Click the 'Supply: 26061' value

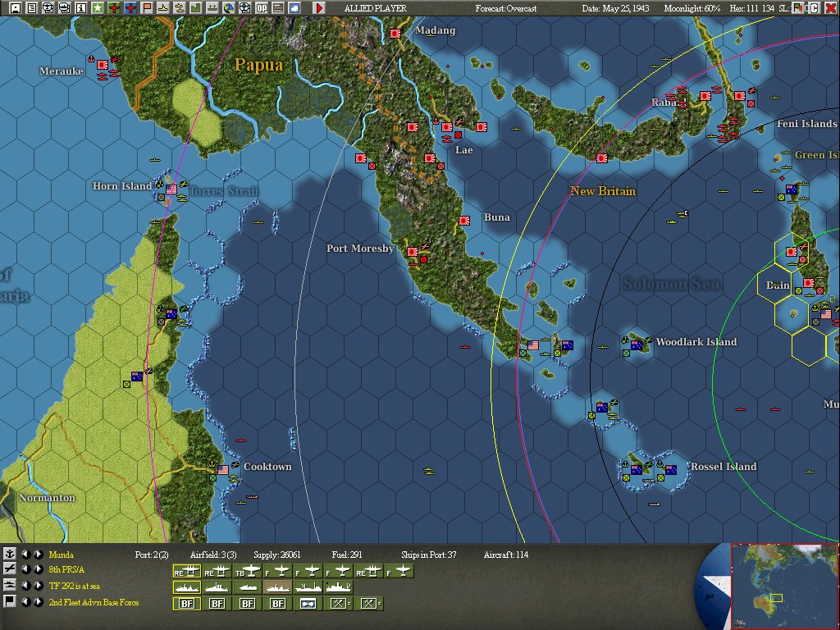point(277,555)
